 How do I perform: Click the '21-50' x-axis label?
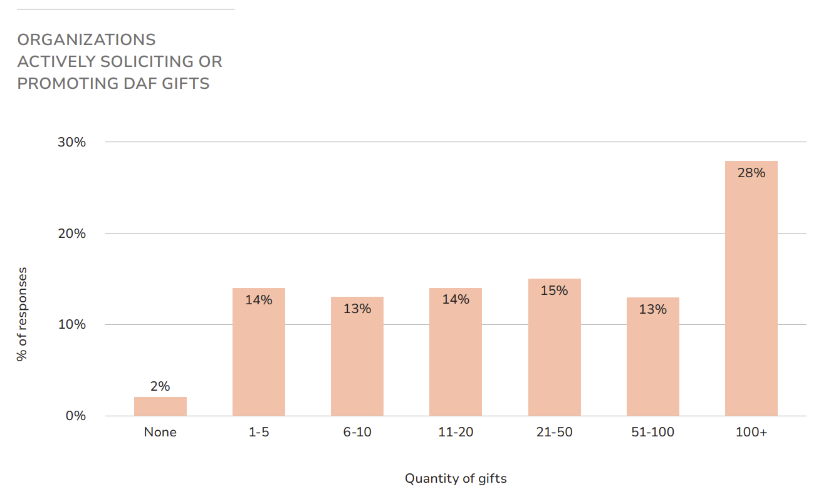coord(554,432)
